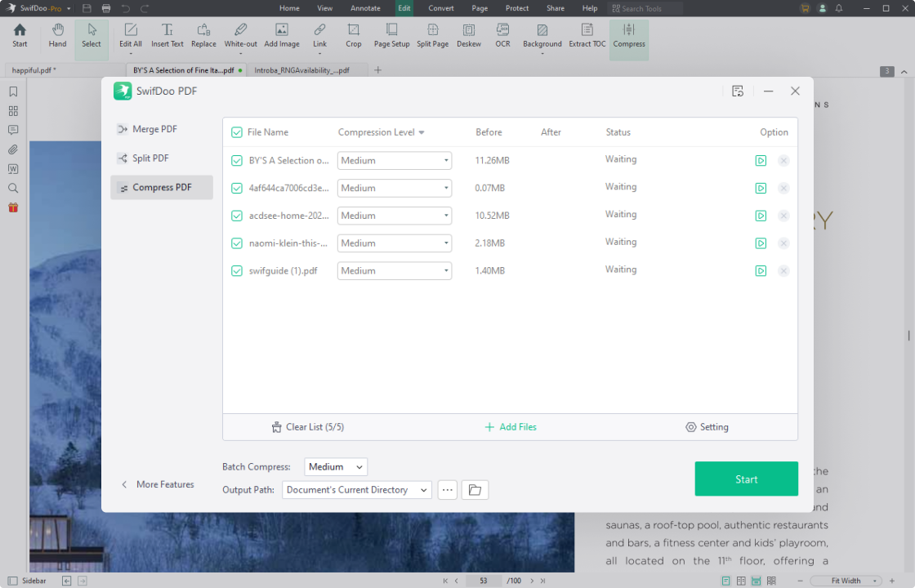Open compression level dropdown for BY'S A Selection
This screenshot has width=915, height=588.
[x=395, y=160]
